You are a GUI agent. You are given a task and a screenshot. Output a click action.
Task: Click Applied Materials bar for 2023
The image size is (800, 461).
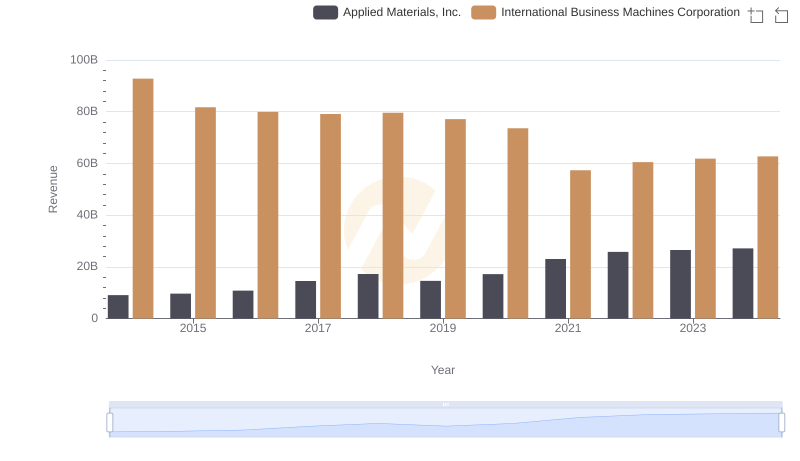[x=681, y=285]
